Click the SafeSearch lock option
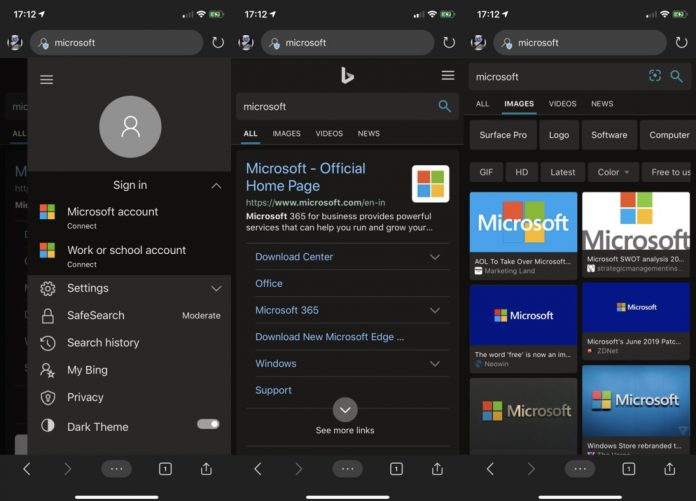The width and height of the screenshot is (696, 501). point(95,315)
